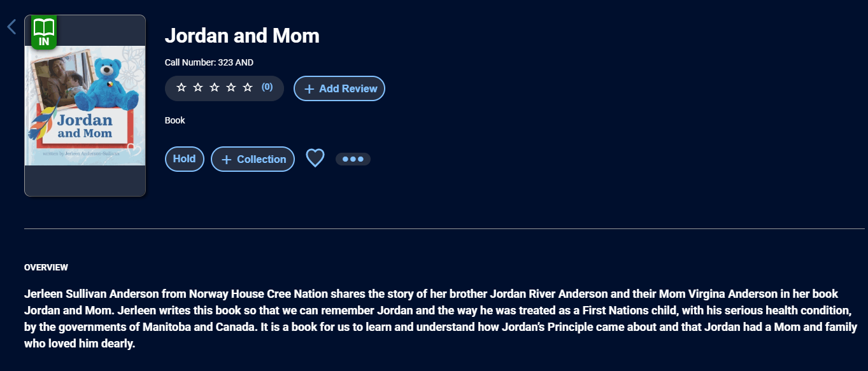Toggle the heart favorite icon
This screenshot has height=371, width=868.
(x=315, y=158)
